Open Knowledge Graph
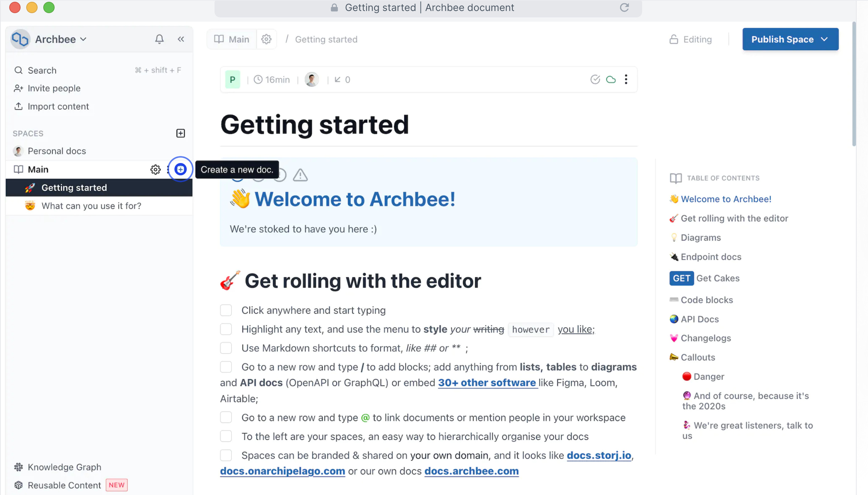The image size is (868, 495). (57, 467)
